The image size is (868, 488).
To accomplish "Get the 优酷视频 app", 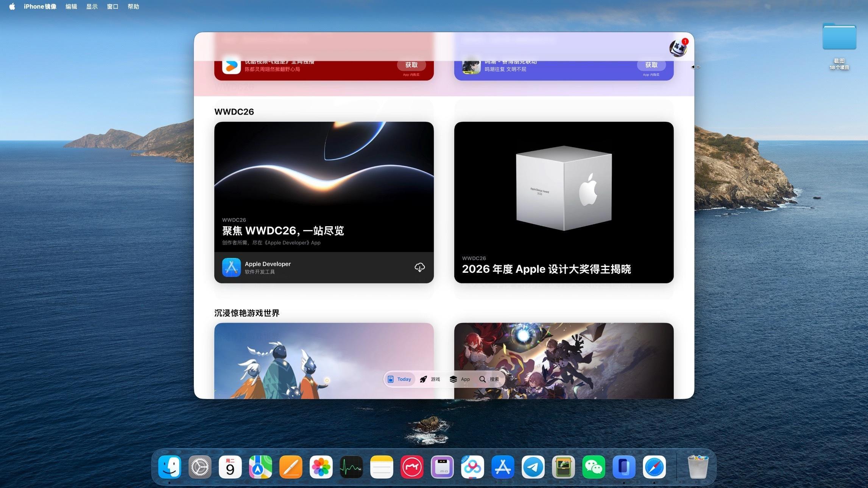I will coord(411,65).
